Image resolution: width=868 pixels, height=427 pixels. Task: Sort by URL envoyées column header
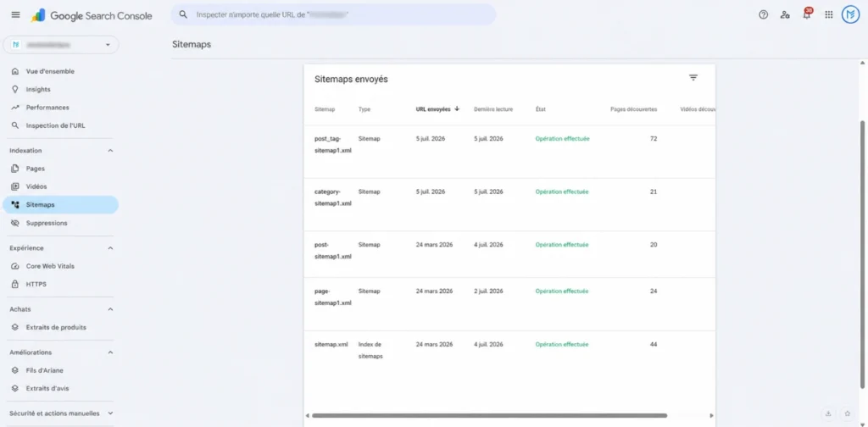pos(433,109)
